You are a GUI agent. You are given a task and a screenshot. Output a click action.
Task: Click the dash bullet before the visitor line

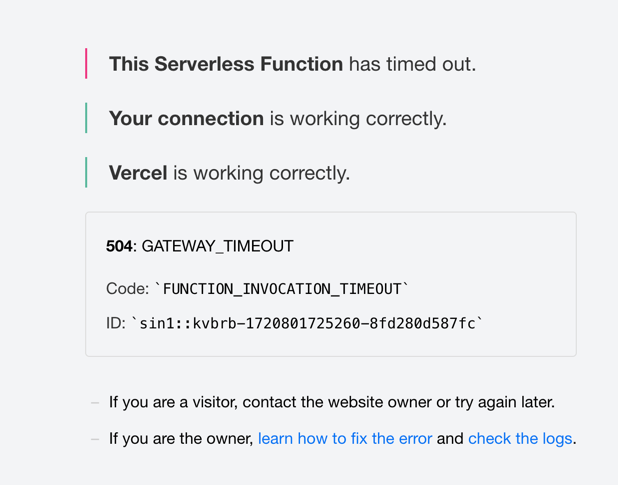coord(95,402)
